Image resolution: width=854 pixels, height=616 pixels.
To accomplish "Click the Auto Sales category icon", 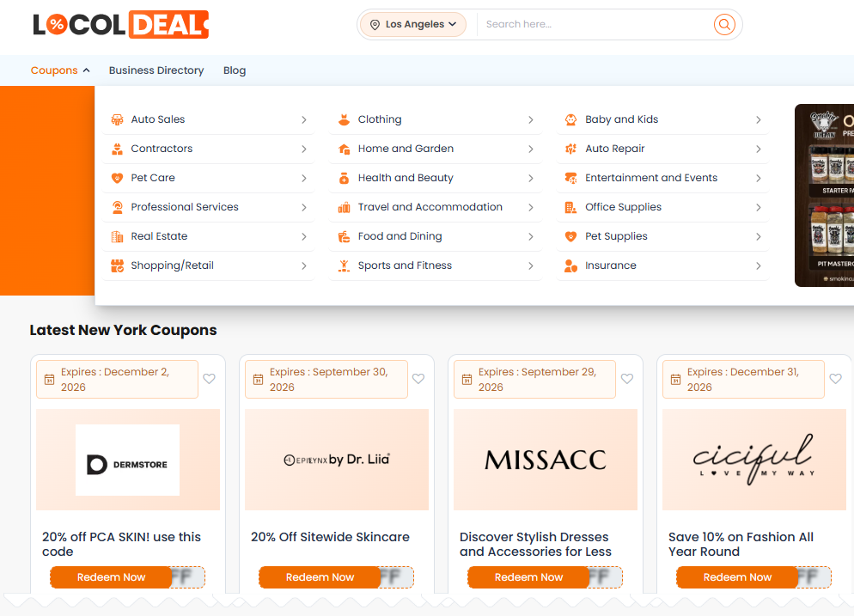I will (x=117, y=119).
